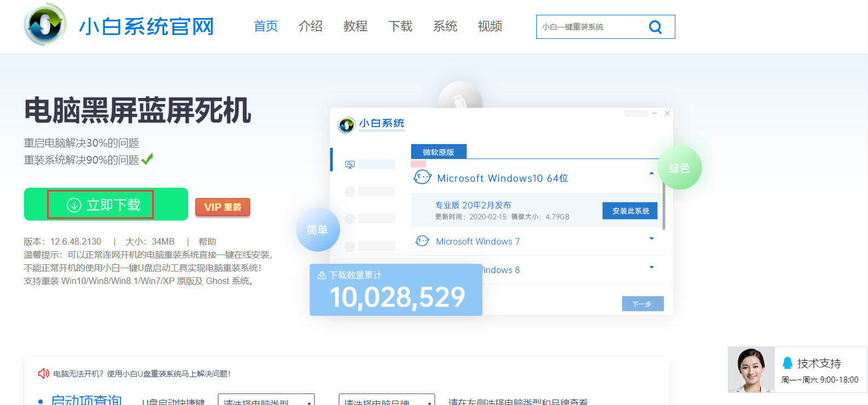This screenshot has height=405, width=868.
Task: Go to the 下载 navigation item
Action: [x=400, y=26]
